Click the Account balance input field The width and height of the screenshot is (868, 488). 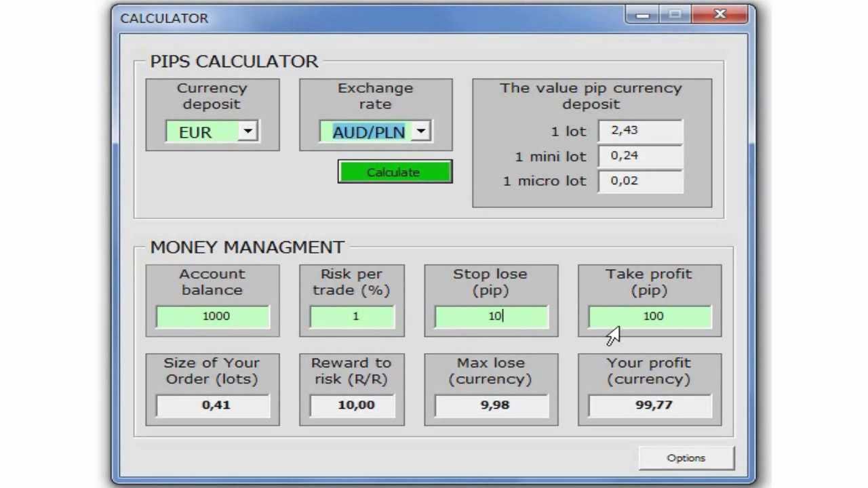tap(213, 317)
